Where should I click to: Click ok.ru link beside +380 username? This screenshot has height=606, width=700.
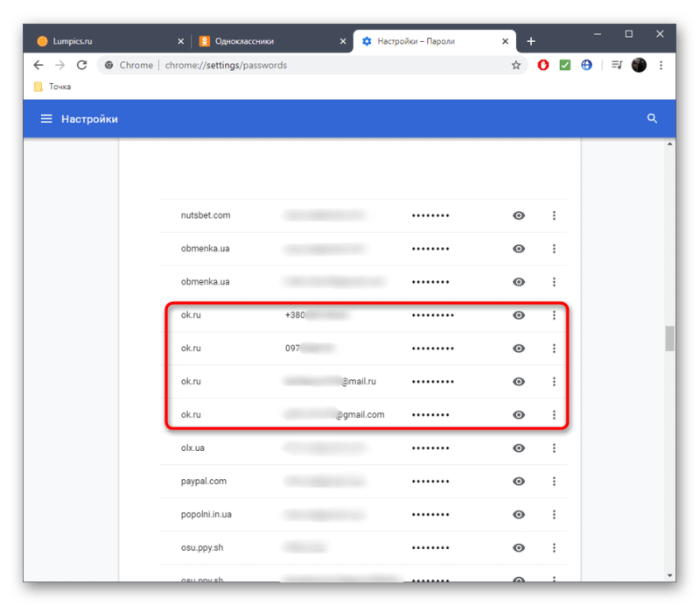click(191, 315)
